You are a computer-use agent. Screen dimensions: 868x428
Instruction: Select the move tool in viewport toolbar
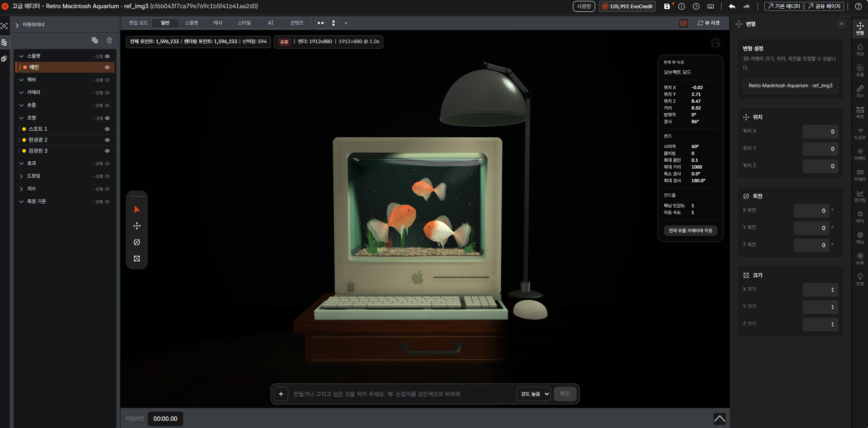click(x=137, y=226)
